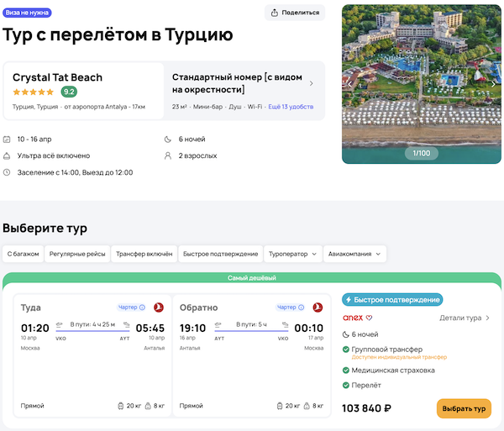Show previous hotel photo with left arrow
This screenshot has width=504, height=431.
pyautogui.click(x=350, y=84)
